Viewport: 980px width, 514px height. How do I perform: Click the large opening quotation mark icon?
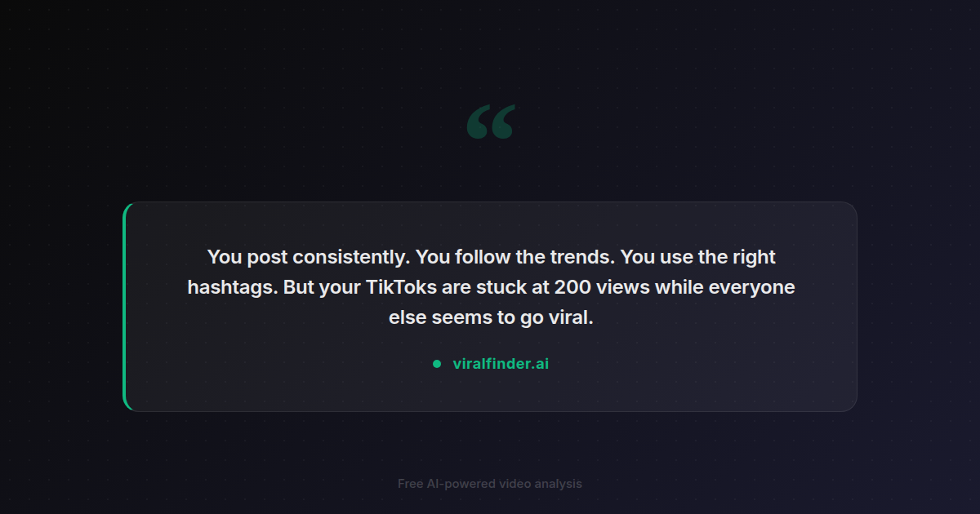(490, 122)
